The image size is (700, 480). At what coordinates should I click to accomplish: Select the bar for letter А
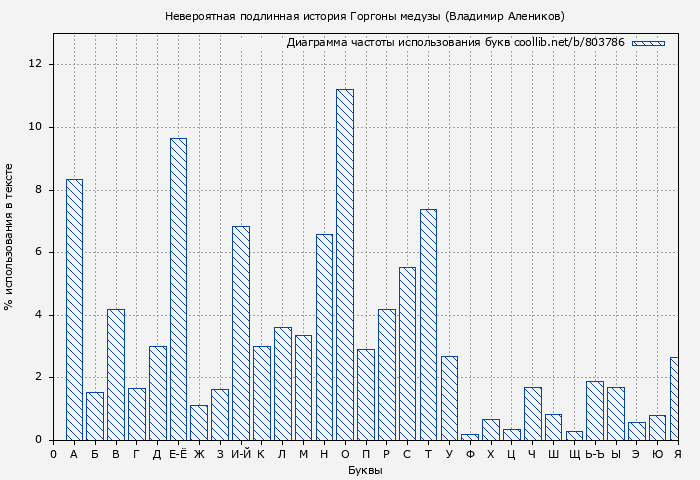[x=74, y=310]
